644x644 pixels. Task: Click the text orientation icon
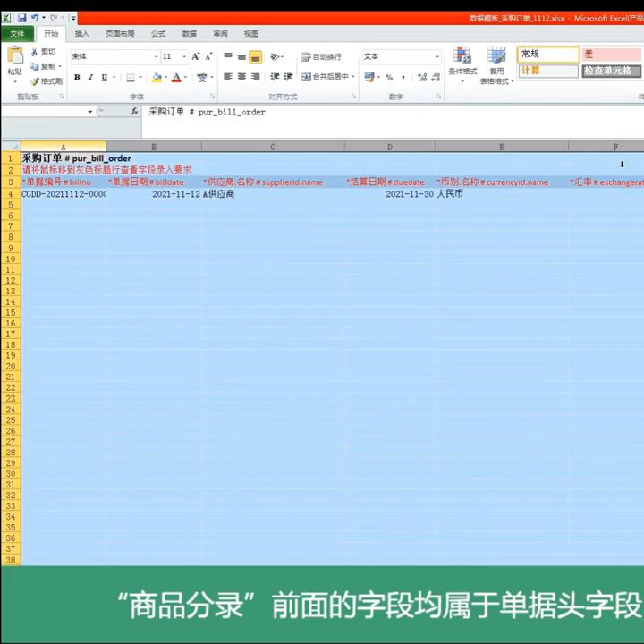coord(275,56)
